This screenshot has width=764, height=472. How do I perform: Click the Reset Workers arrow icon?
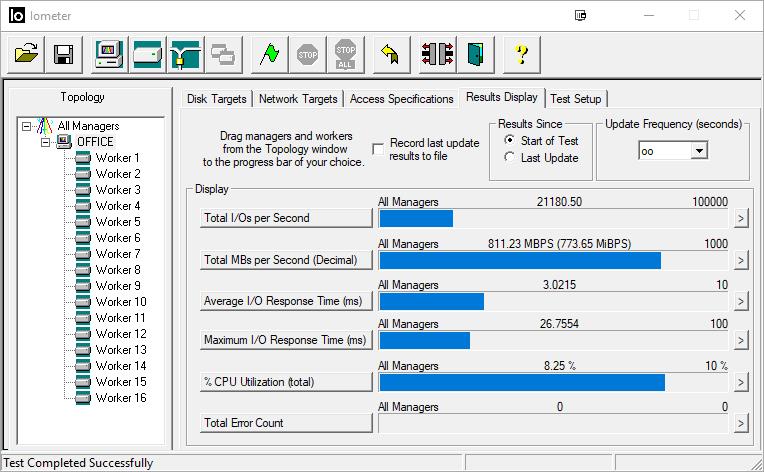(x=392, y=54)
